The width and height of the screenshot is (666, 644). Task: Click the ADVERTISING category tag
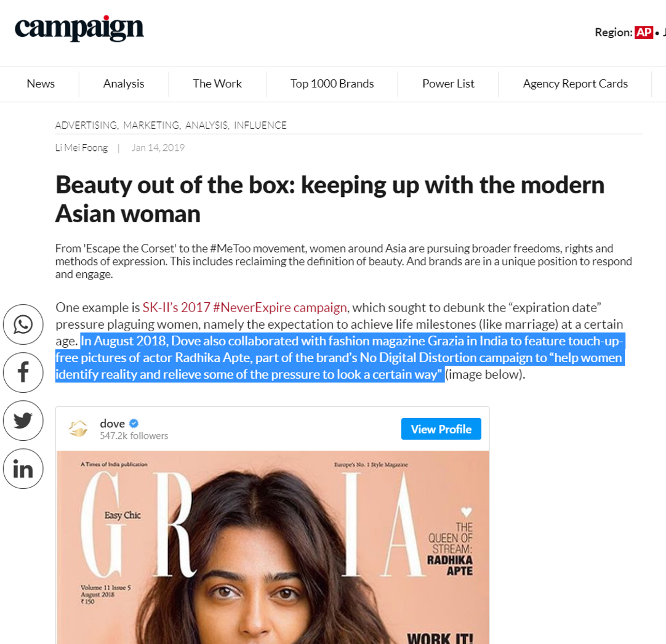87,126
